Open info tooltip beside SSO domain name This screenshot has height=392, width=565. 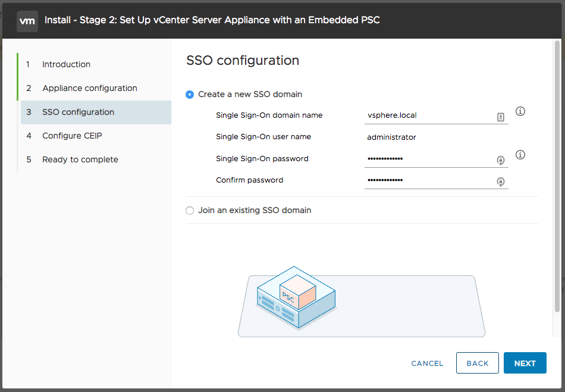[x=520, y=111]
